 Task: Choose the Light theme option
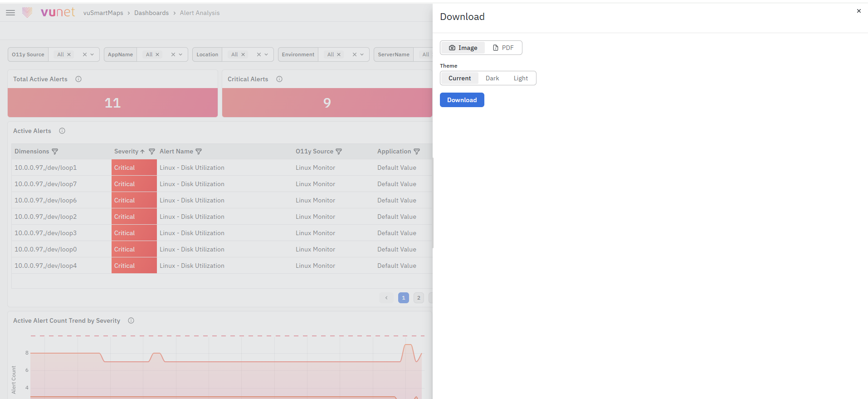(x=521, y=78)
